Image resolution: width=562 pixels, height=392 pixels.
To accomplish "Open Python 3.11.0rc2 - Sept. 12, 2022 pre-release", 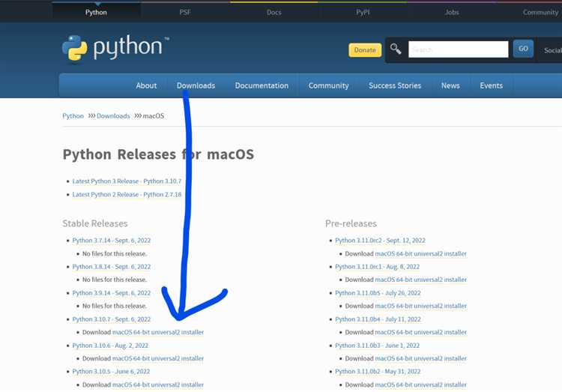I will pyautogui.click(x=380, y=241).
